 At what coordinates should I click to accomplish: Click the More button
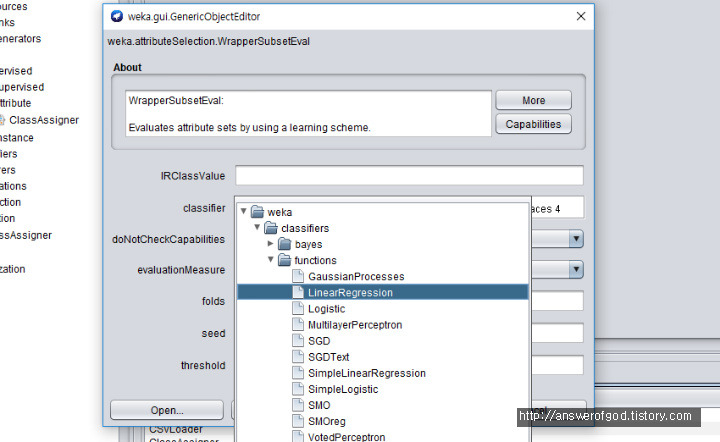tap(534, 100)
